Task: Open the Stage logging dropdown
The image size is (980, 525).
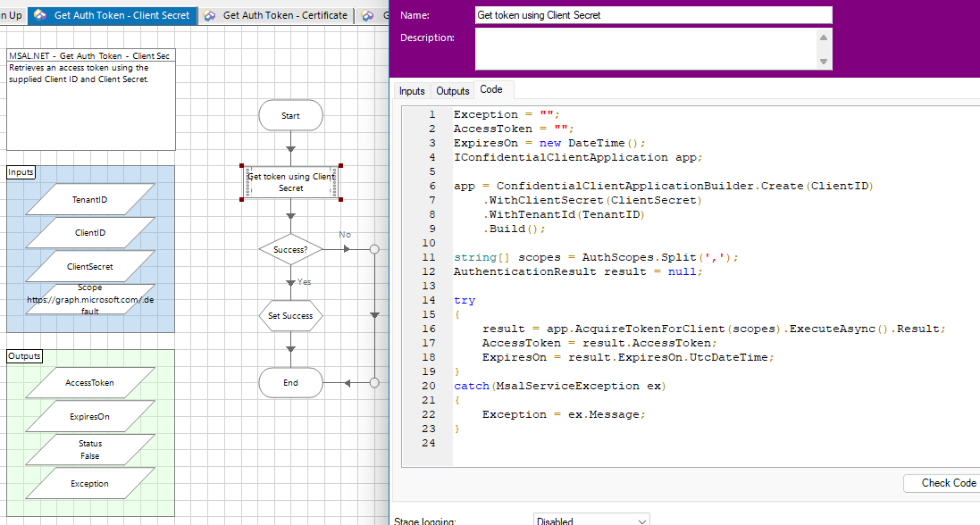Action: (x=591, y=520)
